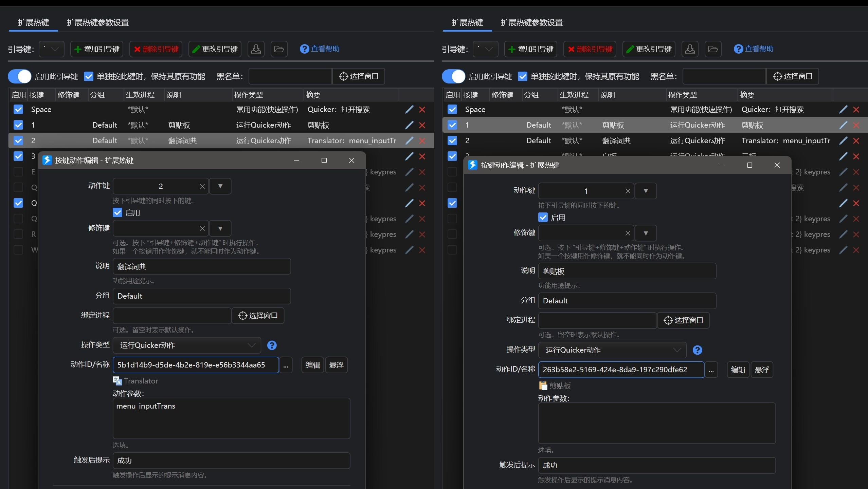868x489 pixels.
Task: Switch to 扩展热键参数设置 tab in left window
Action: pyautogui.click(x=98, y=23)
